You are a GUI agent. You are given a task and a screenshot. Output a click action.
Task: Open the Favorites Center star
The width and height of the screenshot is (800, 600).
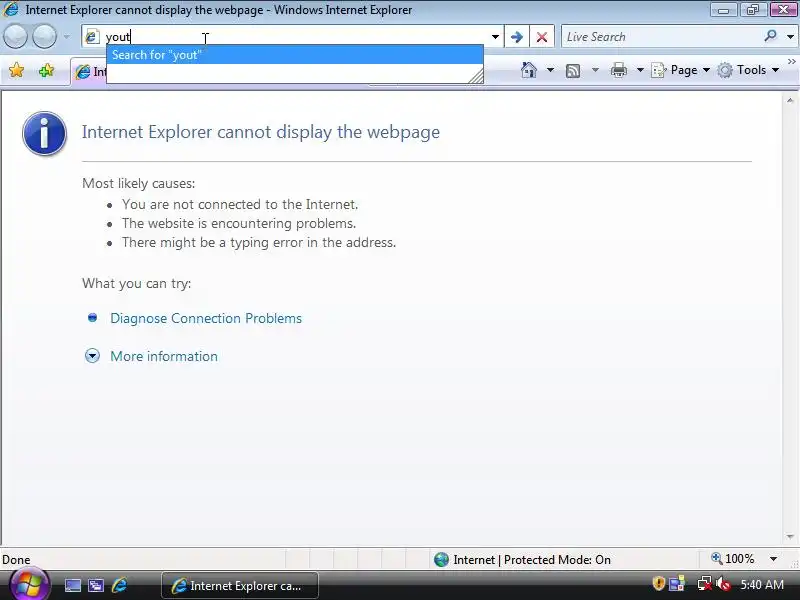coord(16,70)
